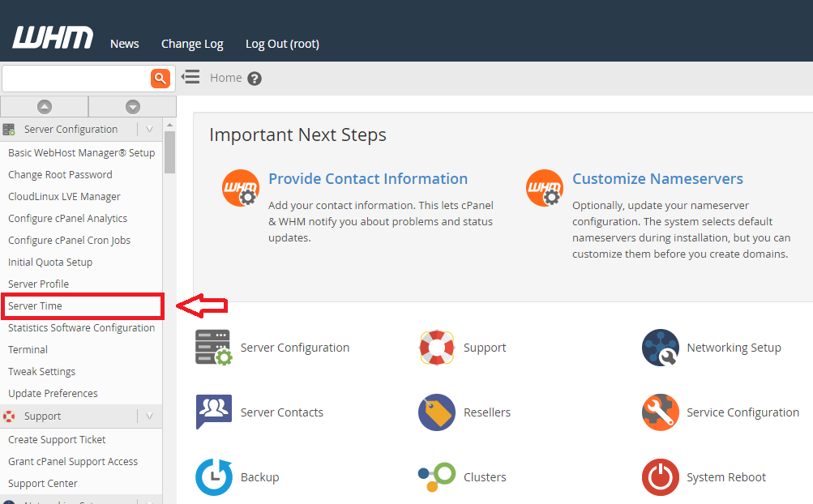Open CloudLinux LVE Manager
Viewport: 813px width, 504px height.
coord(64,197)
